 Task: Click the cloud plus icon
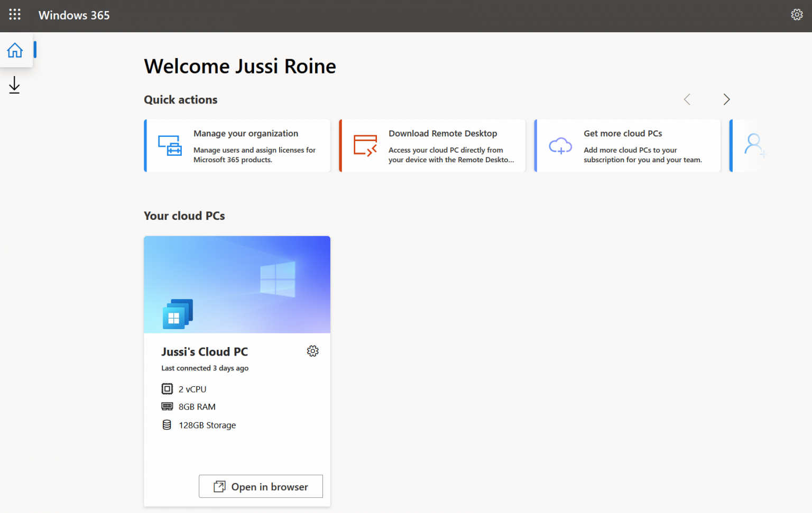560,146
